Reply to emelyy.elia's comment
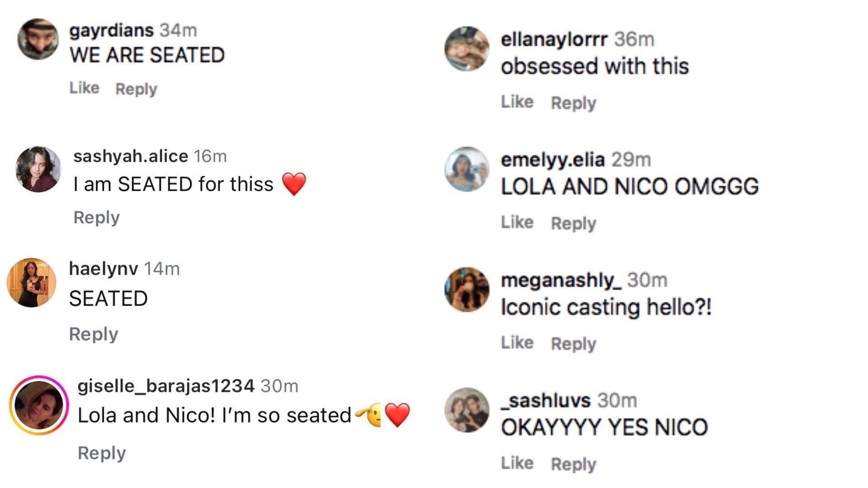The image size is (868, 488). [573, 223]
